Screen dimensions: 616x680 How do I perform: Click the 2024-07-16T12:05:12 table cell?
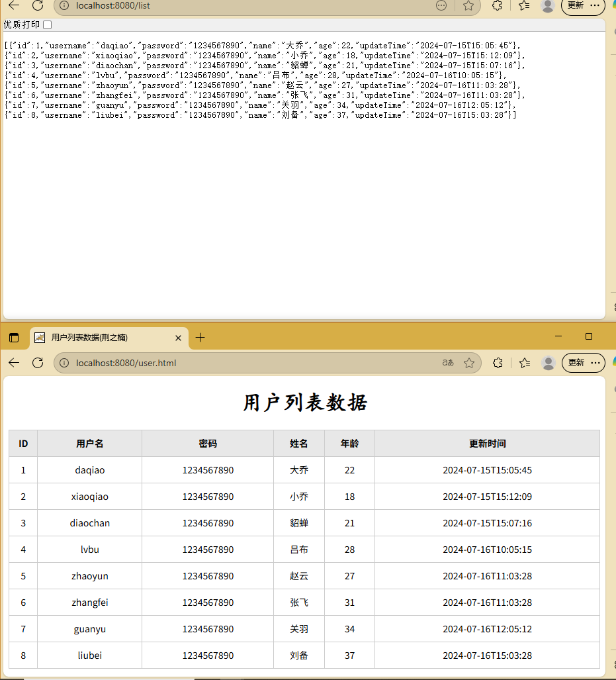[487, 629]
